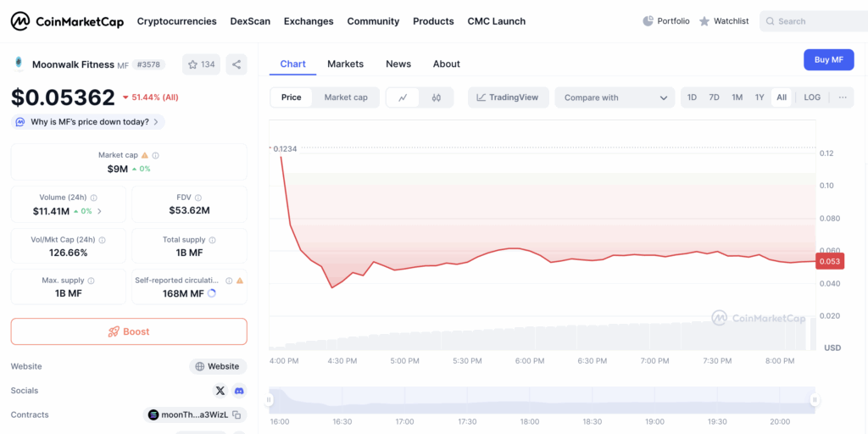868x434 pixels.
Task: Click the Boost button
Action: (129, 331)
